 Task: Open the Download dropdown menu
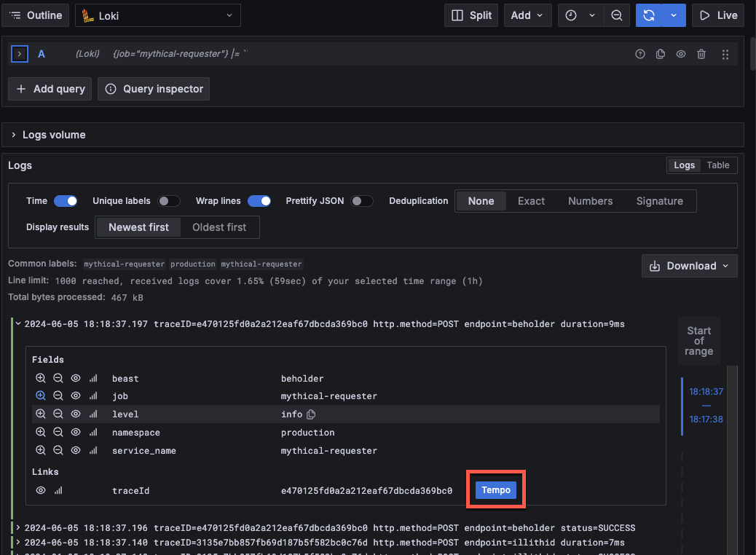click(x=689, y=266)
